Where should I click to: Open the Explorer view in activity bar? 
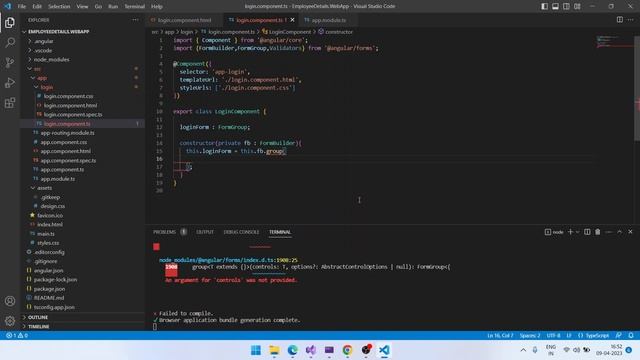(x=10, y=22)
